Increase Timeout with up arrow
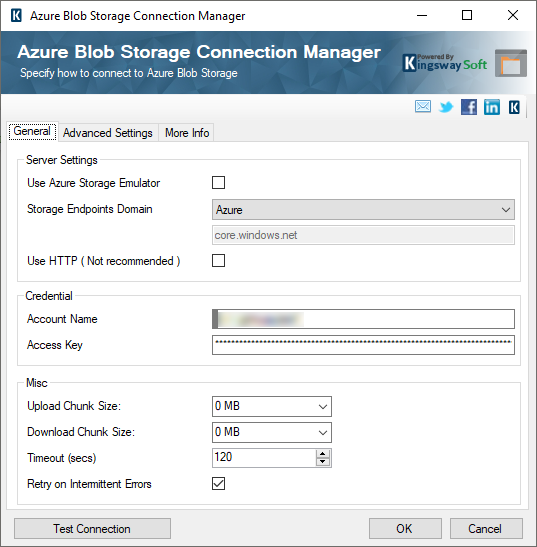Screen dimensions: 537x547 pos(323,454)
